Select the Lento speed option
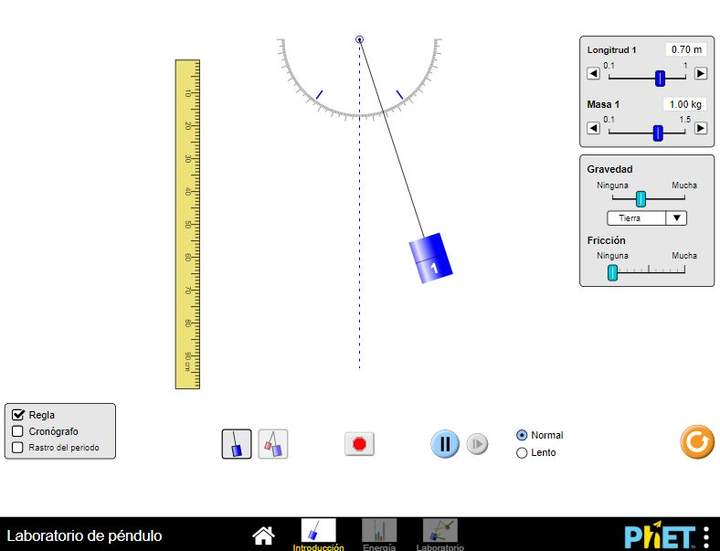The height and width of the screenshot is (551, 720). pyautogui.click(x=521, y=453)
